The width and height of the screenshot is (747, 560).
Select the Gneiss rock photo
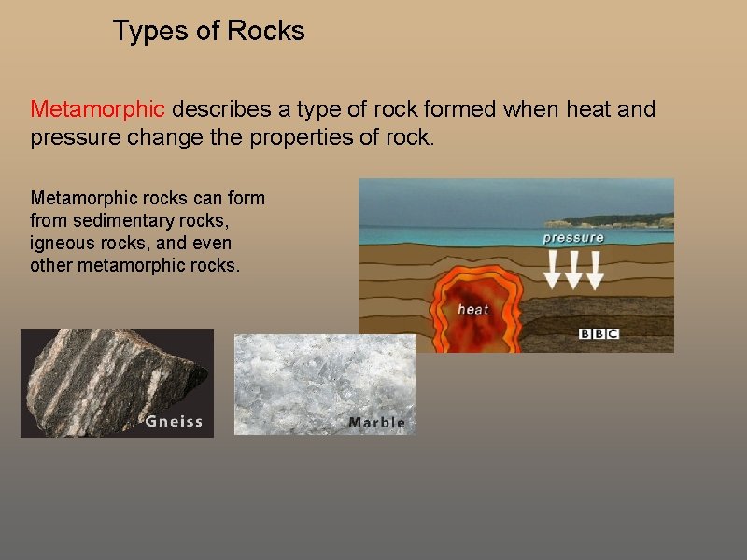(x=118, y=384)
